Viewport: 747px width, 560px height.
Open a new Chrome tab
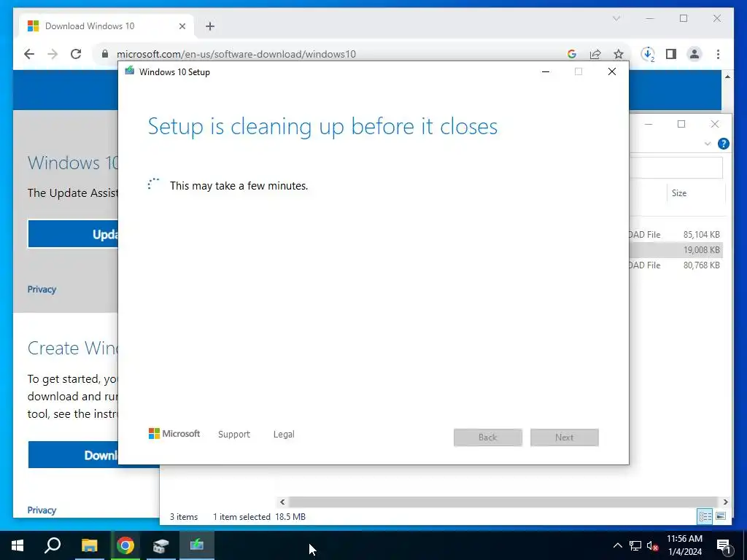(210, 26)
